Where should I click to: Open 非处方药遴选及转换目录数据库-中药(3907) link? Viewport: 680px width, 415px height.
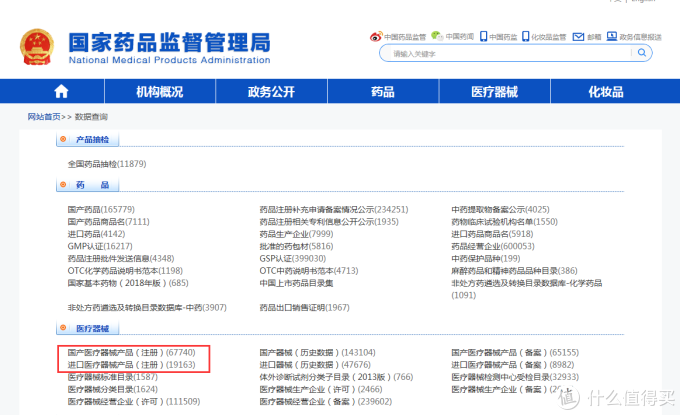147,307
